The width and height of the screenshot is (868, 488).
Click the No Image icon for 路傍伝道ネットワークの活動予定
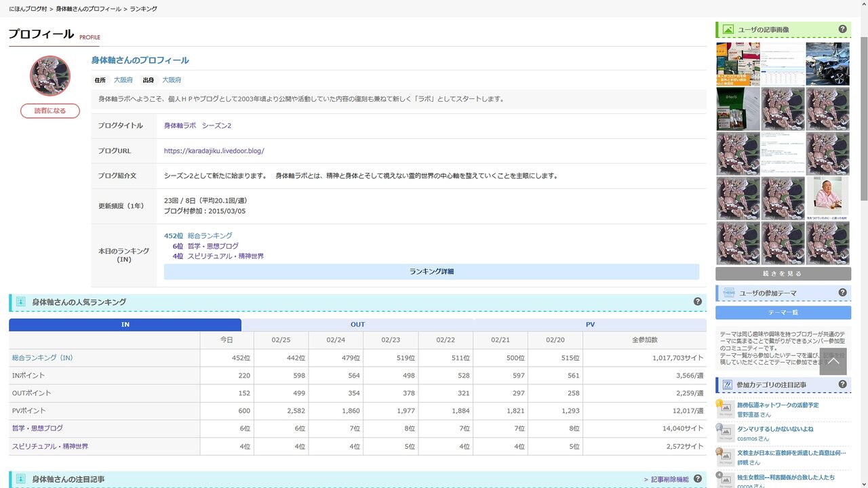pyautogui.click(x=726, y=409)
